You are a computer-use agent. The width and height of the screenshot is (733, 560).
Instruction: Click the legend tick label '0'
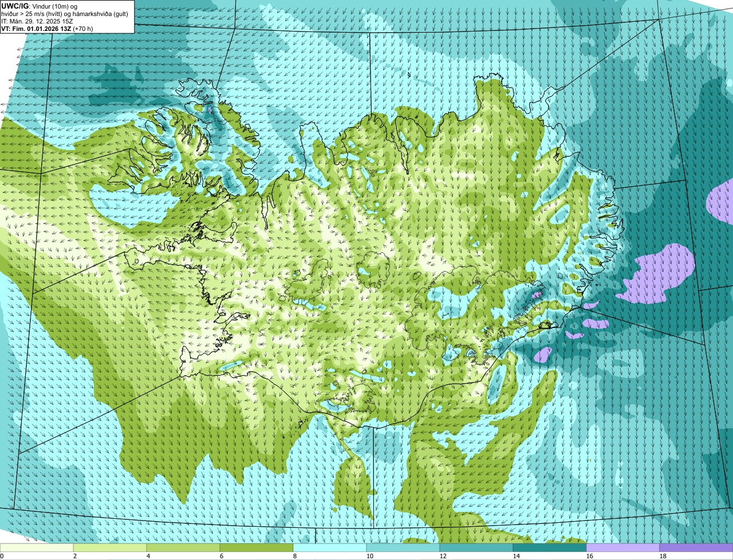pyautogui.click(x=2, y=556)
